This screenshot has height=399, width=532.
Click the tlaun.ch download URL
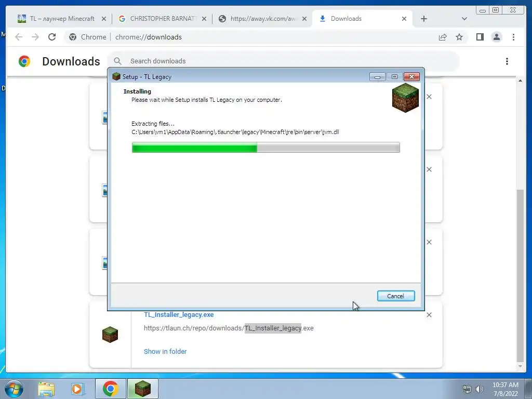(x=229, y=328)
